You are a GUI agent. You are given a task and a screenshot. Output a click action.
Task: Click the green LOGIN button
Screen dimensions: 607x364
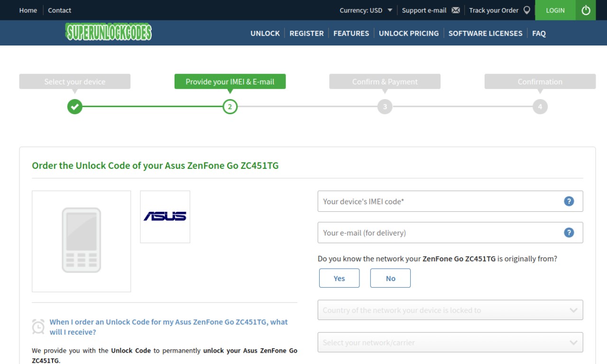tap(555, 10)
